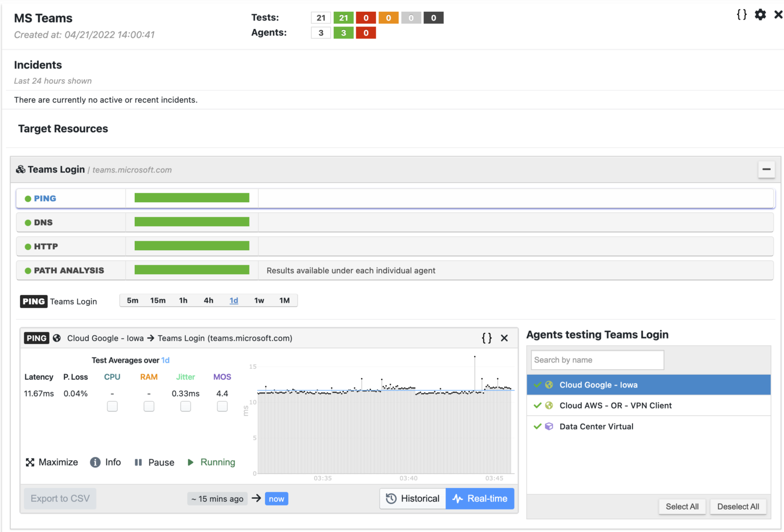
Task: Click the Maximize icon in the ping widget
Action: coord(31,462)
